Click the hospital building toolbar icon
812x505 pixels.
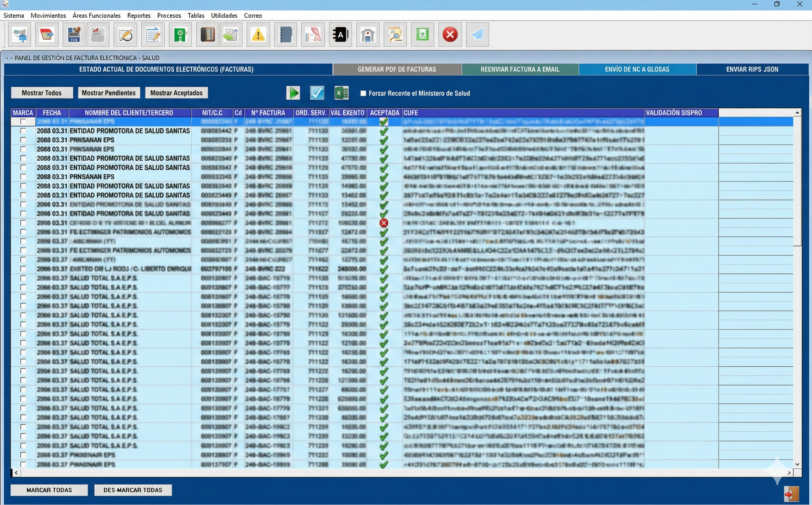click(x=367, y=35)
